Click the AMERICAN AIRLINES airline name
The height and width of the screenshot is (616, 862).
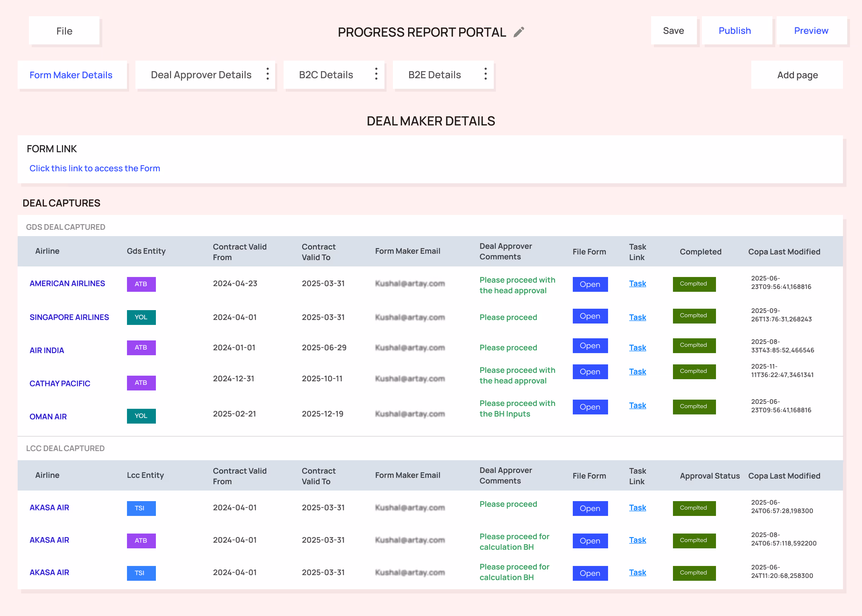click(x=67, y=284)
